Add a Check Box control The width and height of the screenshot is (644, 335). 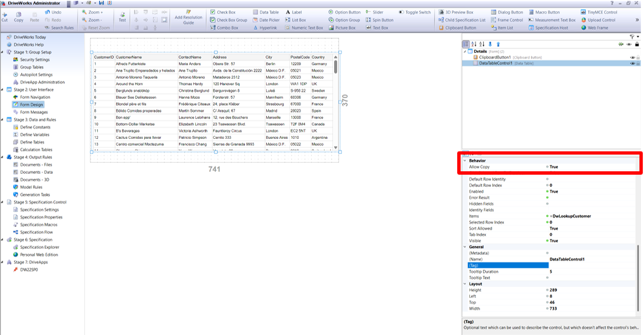[223, 12]
